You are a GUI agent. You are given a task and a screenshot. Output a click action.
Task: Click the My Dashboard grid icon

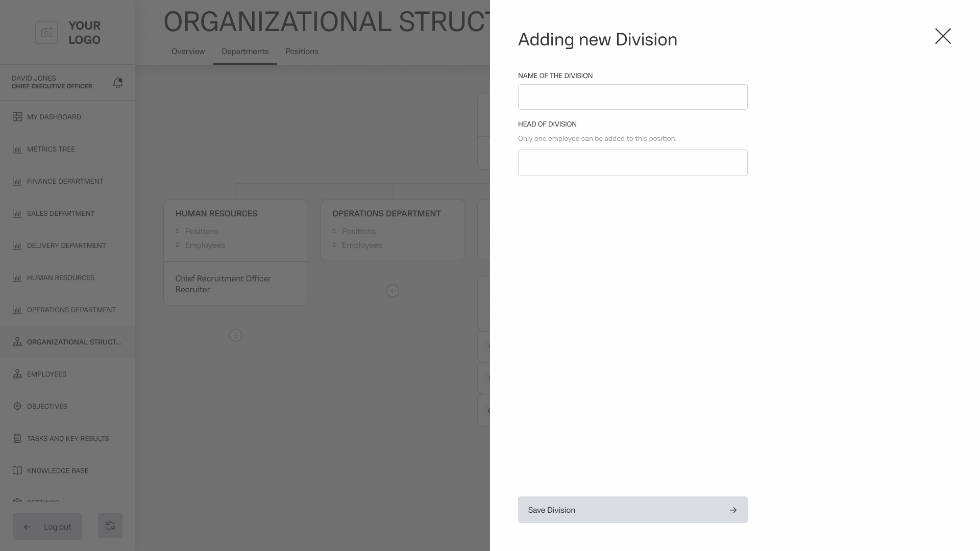point(17,117)
